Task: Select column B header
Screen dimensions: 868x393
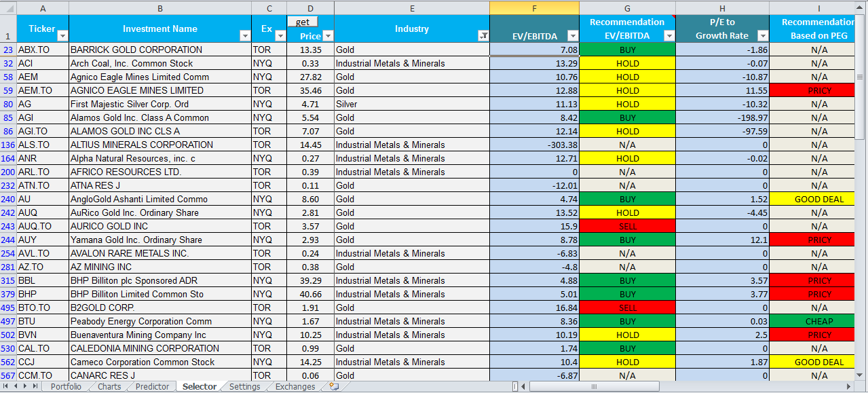Action: [160, 8]
